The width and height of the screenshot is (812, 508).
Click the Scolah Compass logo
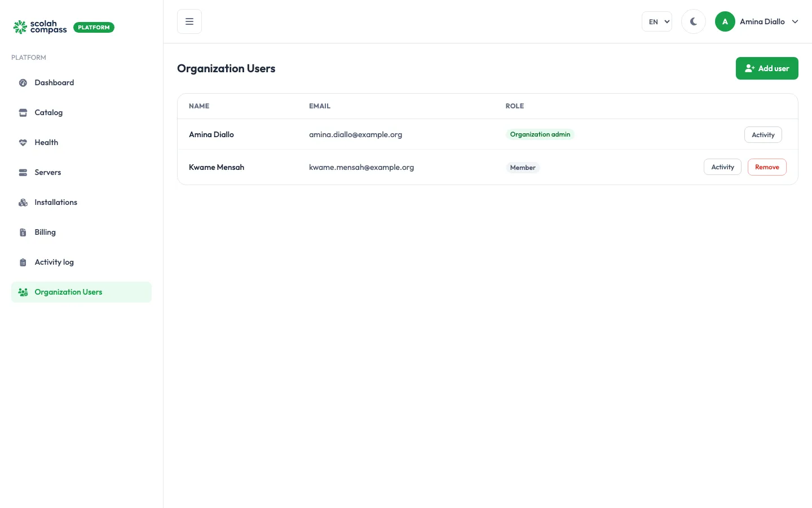click(40, 27)
